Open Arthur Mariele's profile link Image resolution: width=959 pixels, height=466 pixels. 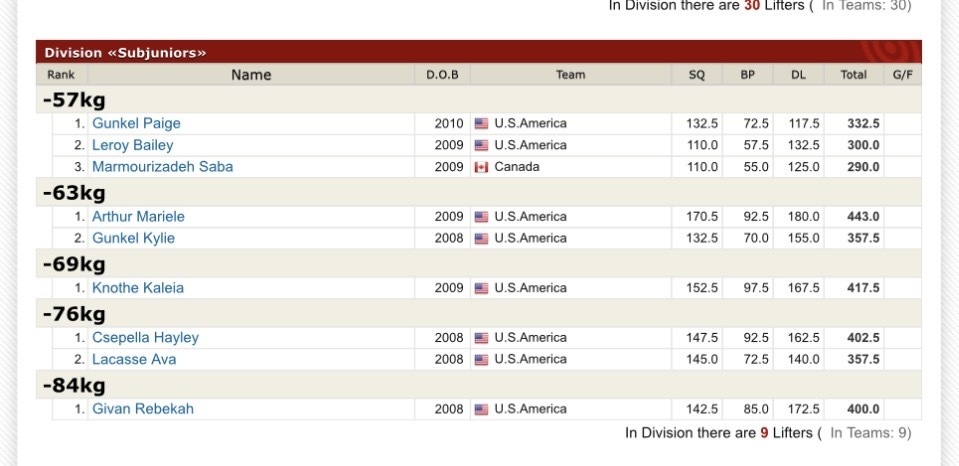click(x=138, y=217)
